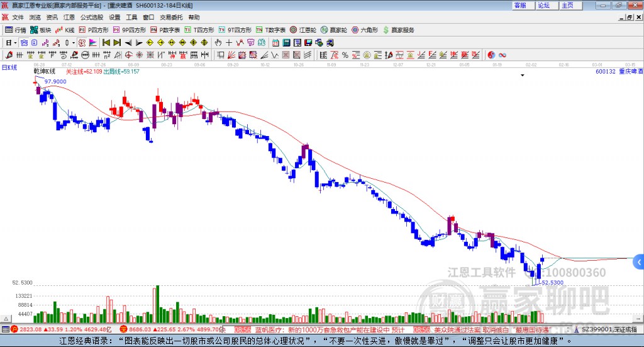This screenshot has width=644, height=347.
Task: Select the hand pan tool
Action: click(218, 43)
